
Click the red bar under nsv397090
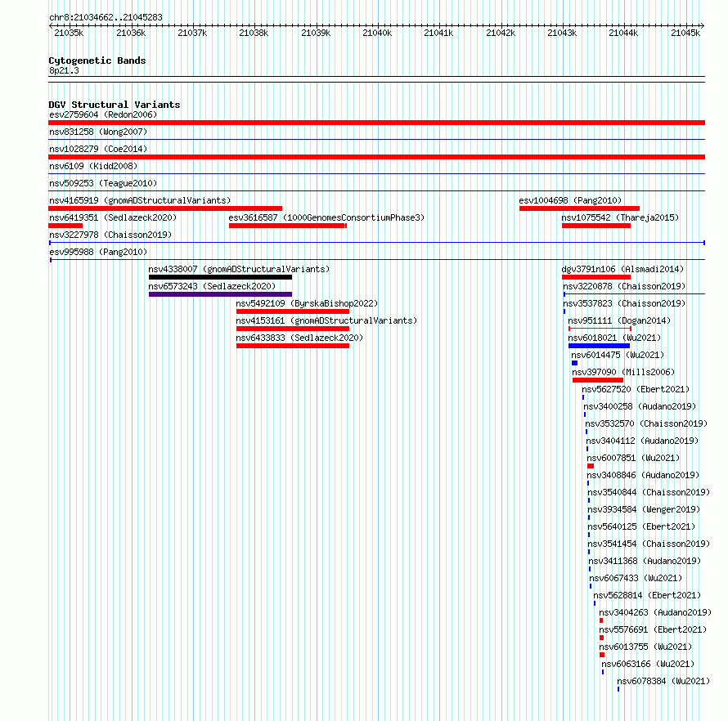click(x=598, y=380)
